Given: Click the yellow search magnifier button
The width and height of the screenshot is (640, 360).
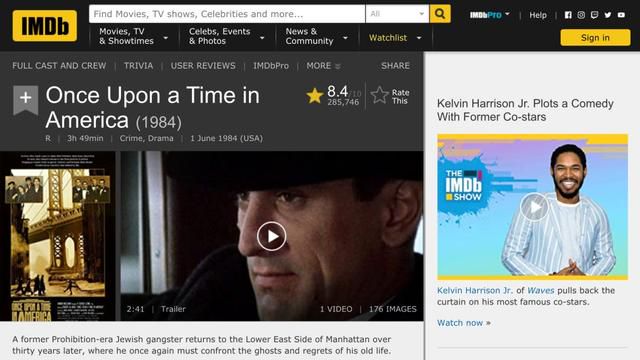Looking at the screenshot, I should (x=440, y=14).
